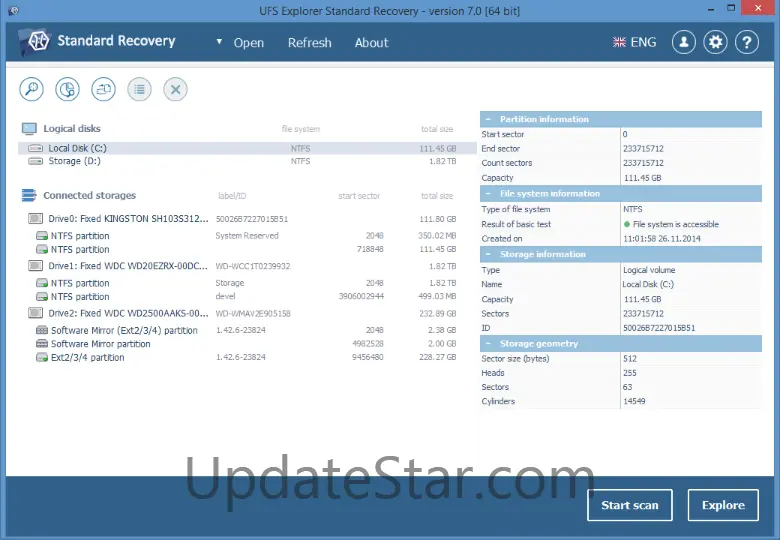This screenshot has height=540, width=780.
Task: Click the disk icon of Drive1 WDC WD20EZRX
Action: (35, 266)
